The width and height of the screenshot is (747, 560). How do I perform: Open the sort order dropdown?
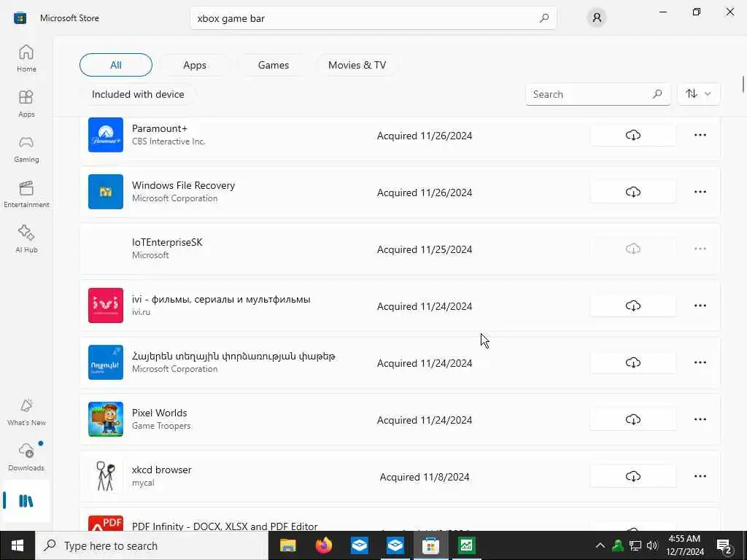(x=698, y=94)
